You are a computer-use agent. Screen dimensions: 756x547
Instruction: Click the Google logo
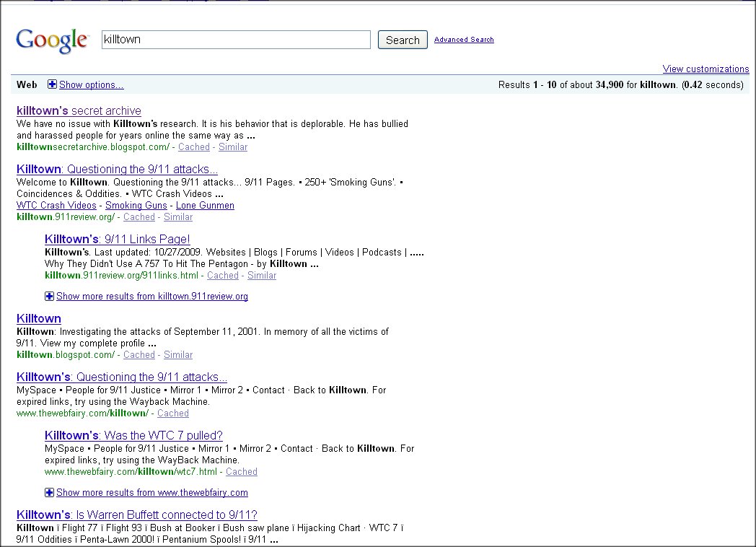click(x=52, y=40)
